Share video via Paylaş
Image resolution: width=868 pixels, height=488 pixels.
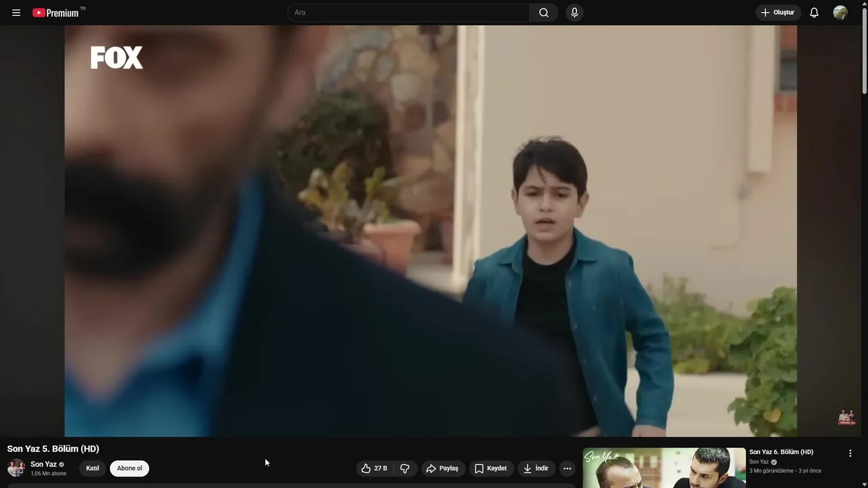442,468
